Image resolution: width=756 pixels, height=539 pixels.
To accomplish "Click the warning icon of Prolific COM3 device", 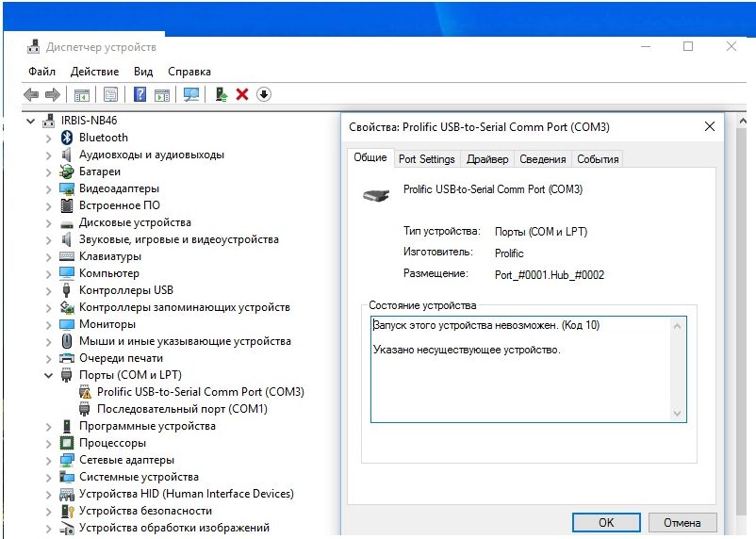I will [85, 392].
